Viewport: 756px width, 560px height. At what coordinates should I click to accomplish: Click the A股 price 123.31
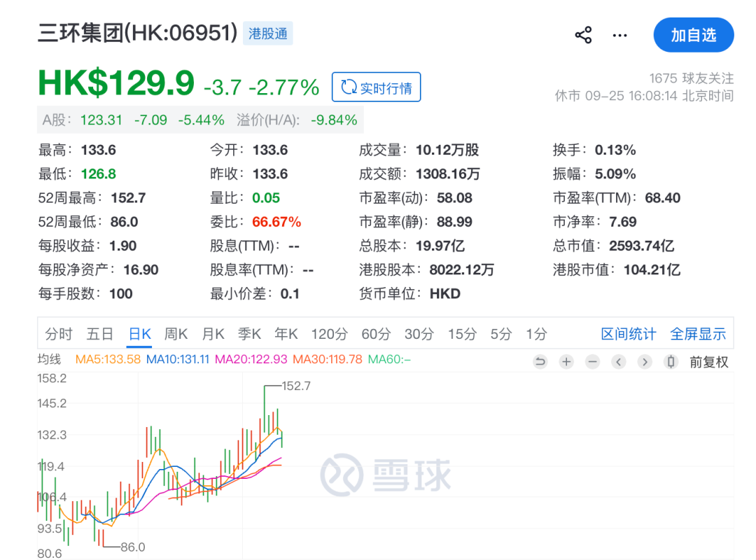pyautogui.click(x=101, y=120)
